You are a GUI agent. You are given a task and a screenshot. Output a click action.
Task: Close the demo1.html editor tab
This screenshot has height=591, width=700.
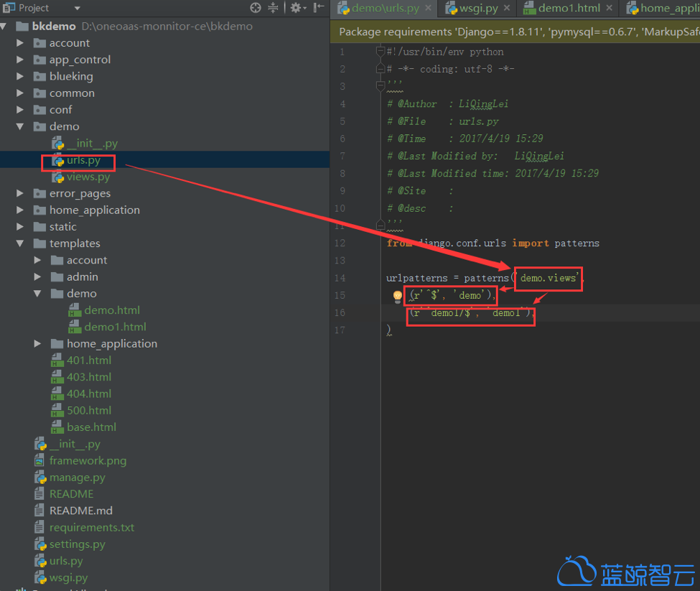(609, 8)
